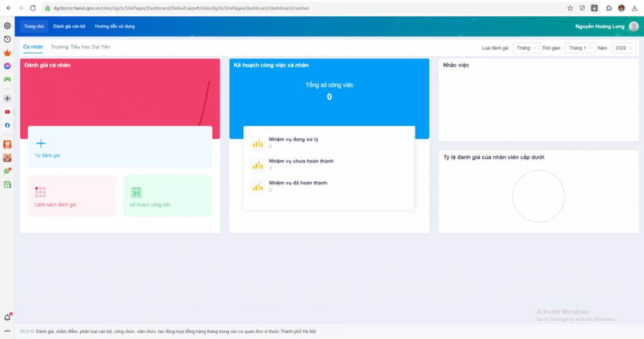Image resolution: width=644 pixels, height=339 pixels.
Task: Click the chart icon beside Nhiệm vụ đã hoàn thành
Action: click(258, 186)
